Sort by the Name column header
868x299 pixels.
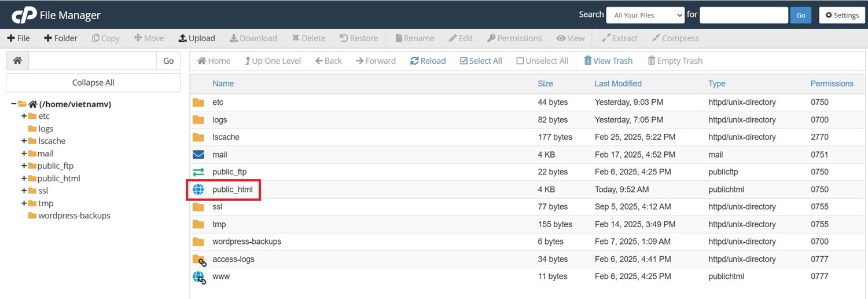point(223,83)
